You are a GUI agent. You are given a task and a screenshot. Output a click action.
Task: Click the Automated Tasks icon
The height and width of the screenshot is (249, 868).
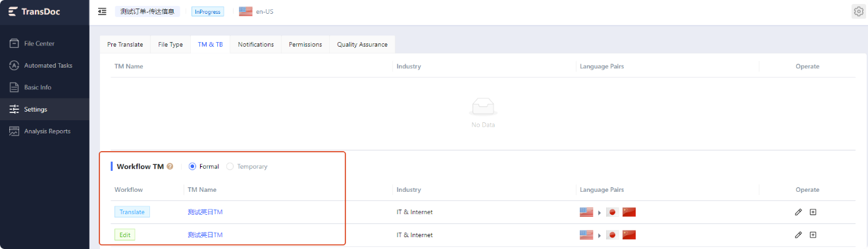(14, 66)
